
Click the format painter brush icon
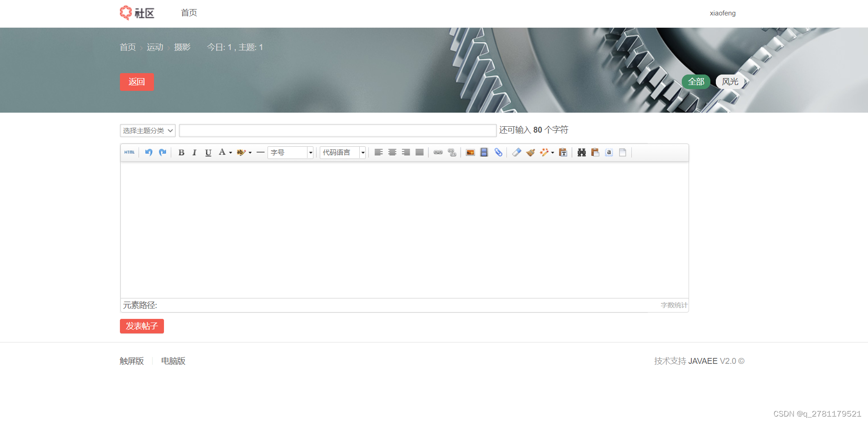(531, 153)
